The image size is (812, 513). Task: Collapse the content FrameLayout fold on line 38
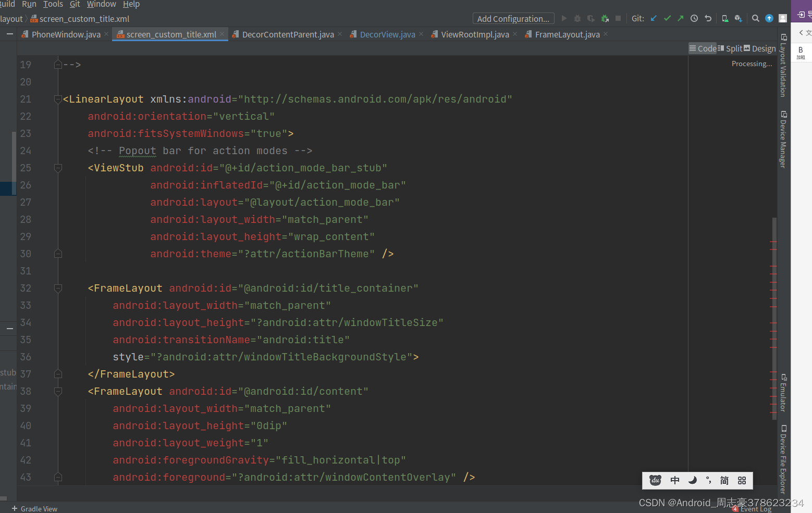pos(58,391)
